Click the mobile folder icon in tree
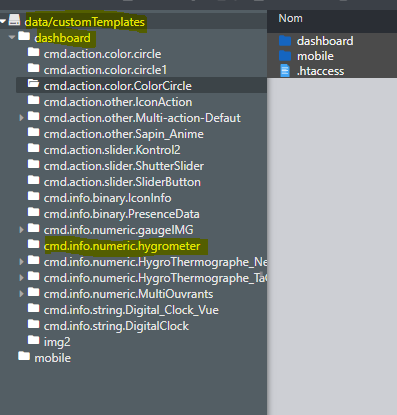 coord(24,356)
